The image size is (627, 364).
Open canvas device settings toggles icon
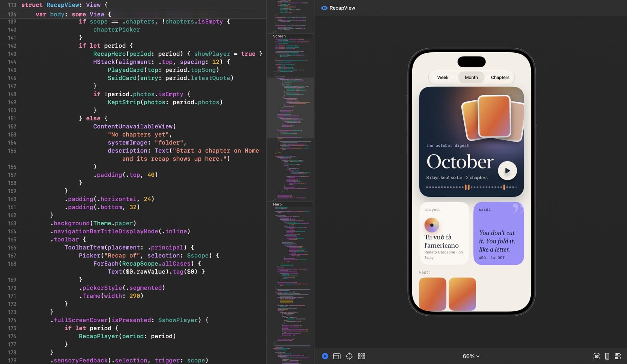(x=618, y=356)
